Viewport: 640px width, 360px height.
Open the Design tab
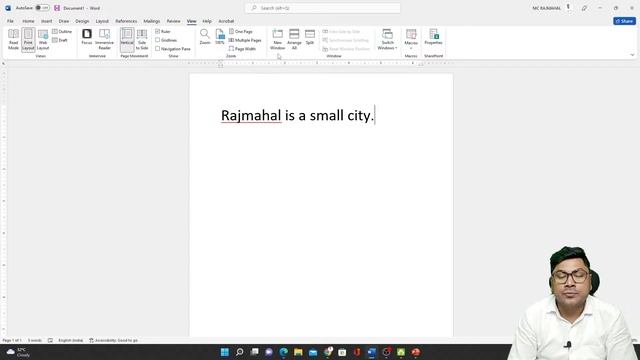point(82,21)
